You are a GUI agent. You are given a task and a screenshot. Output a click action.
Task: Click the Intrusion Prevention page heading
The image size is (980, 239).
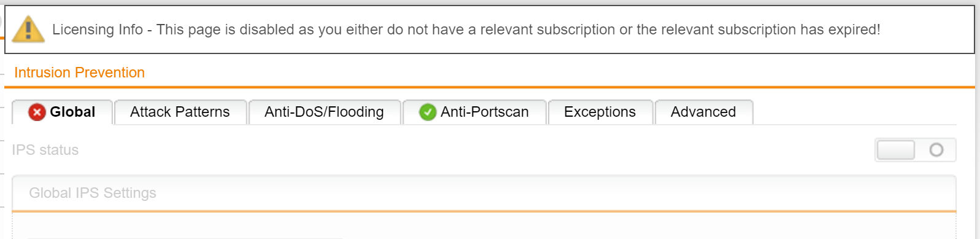(79, 72)
